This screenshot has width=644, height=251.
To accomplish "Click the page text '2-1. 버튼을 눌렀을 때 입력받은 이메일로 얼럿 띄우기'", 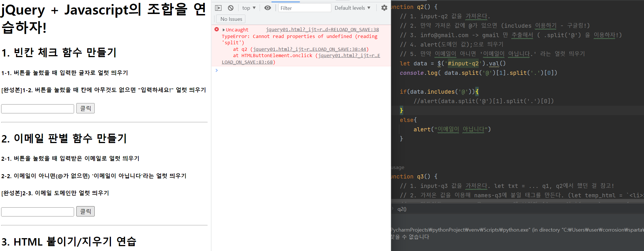I will pyautogui.click(x=70, y=158).
